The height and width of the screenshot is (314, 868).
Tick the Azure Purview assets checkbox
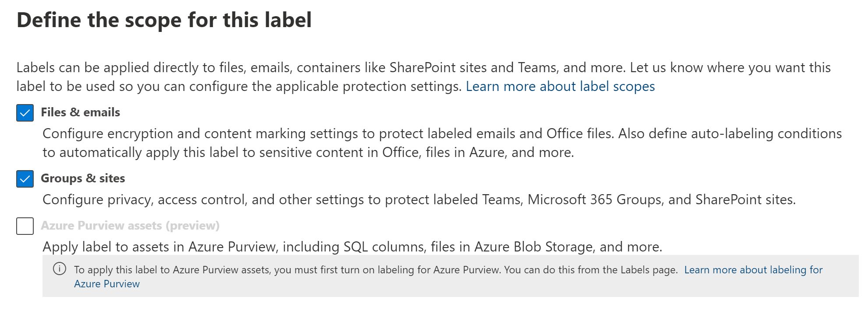pos(25,226)
